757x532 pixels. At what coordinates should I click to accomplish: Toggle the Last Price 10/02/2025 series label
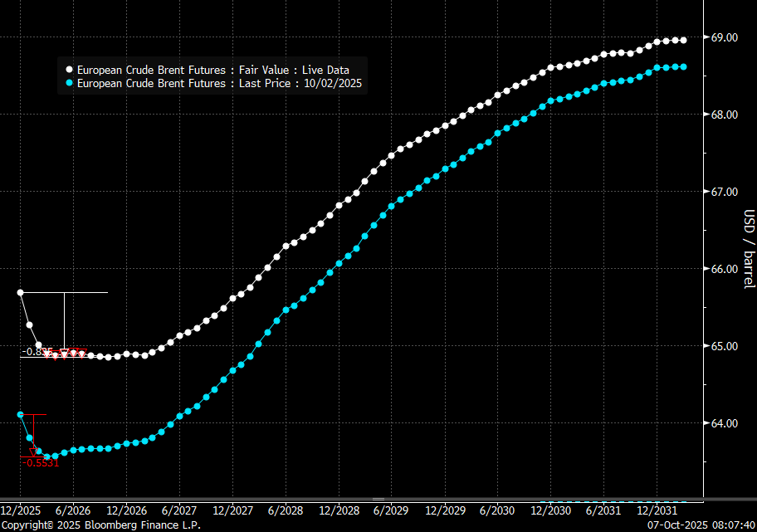219,84
